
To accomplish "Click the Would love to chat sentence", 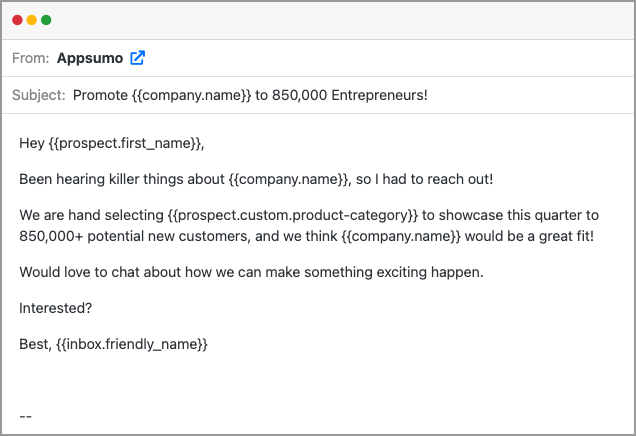I will [x=251, y=272].
